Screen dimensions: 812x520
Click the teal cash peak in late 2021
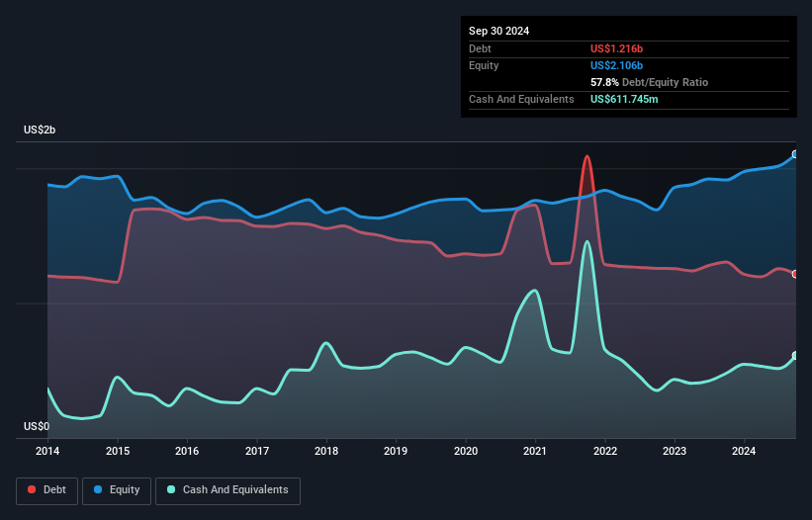tap(586, 241)
